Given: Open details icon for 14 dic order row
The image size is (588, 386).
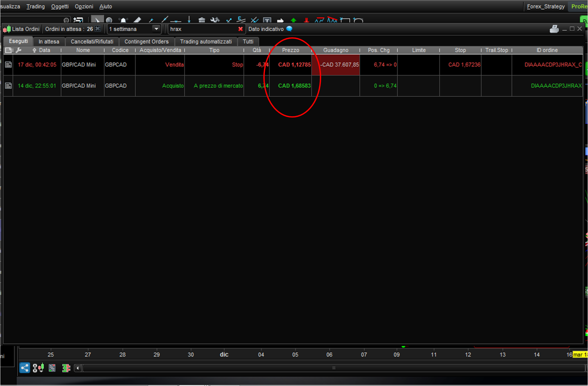Looking at the screenshot, I should [8, 86].
